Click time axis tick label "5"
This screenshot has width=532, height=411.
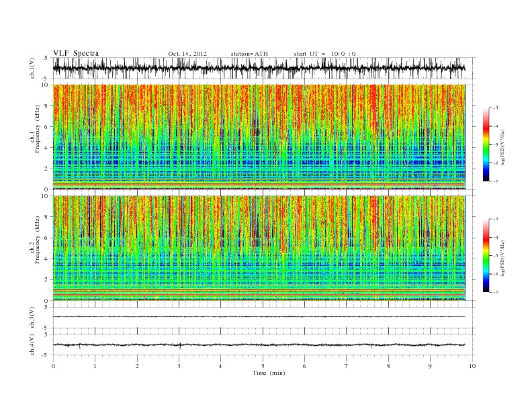pos(263,366)
